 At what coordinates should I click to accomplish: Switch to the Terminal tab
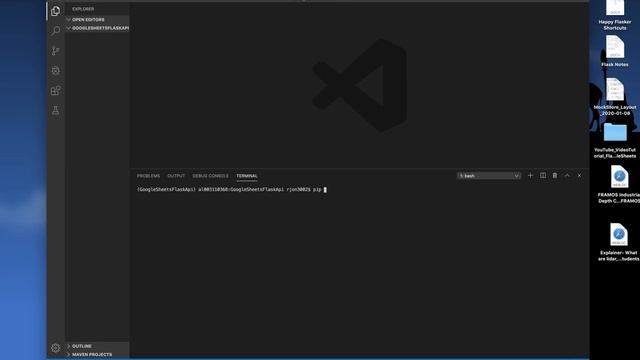coord(247,176)
